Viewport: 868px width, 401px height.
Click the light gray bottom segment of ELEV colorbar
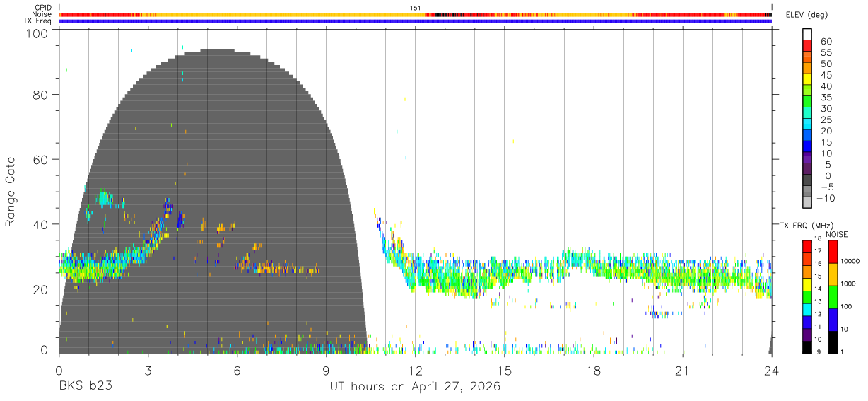[x=808, y=202]
